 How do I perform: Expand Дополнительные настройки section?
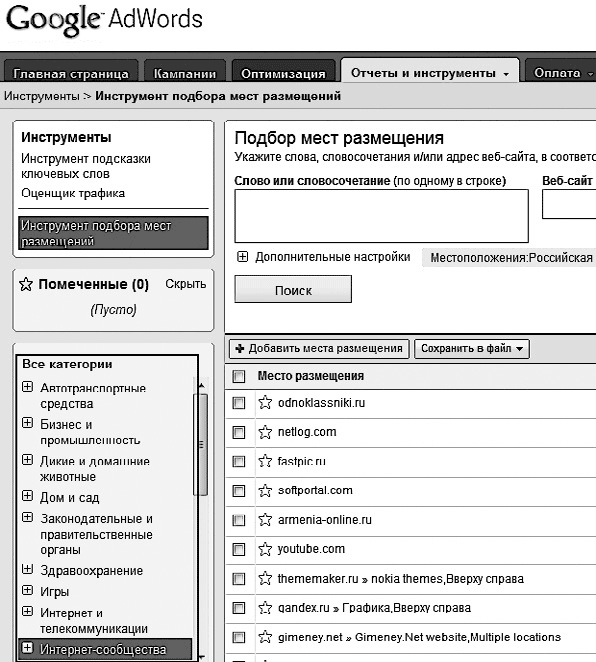click(242, 257)
